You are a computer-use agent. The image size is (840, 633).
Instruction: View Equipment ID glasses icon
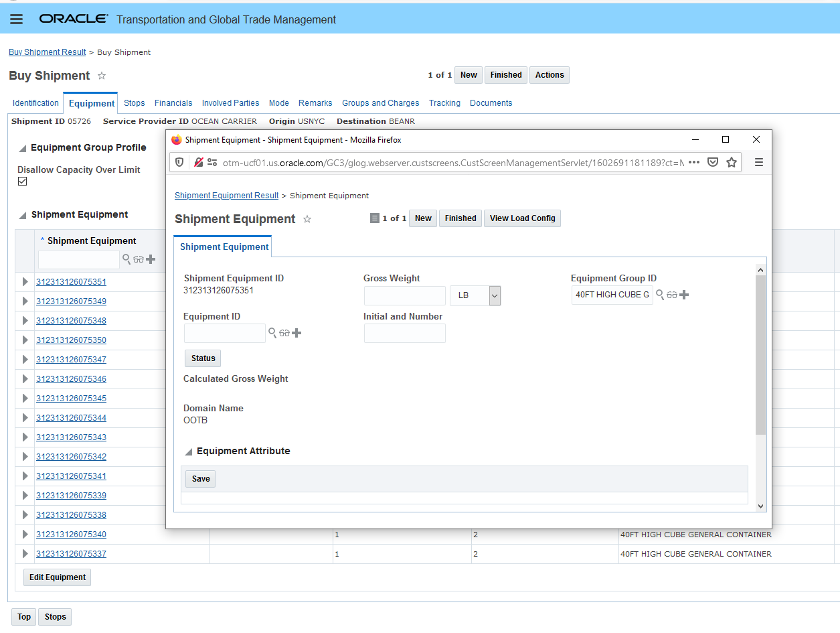(284, 333)
